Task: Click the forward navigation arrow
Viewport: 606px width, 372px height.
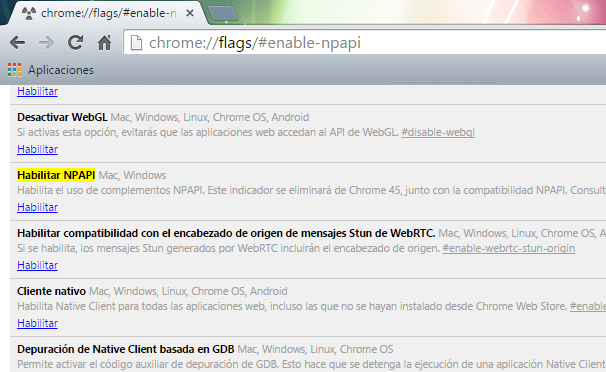Action: click(x=46, y=42)
